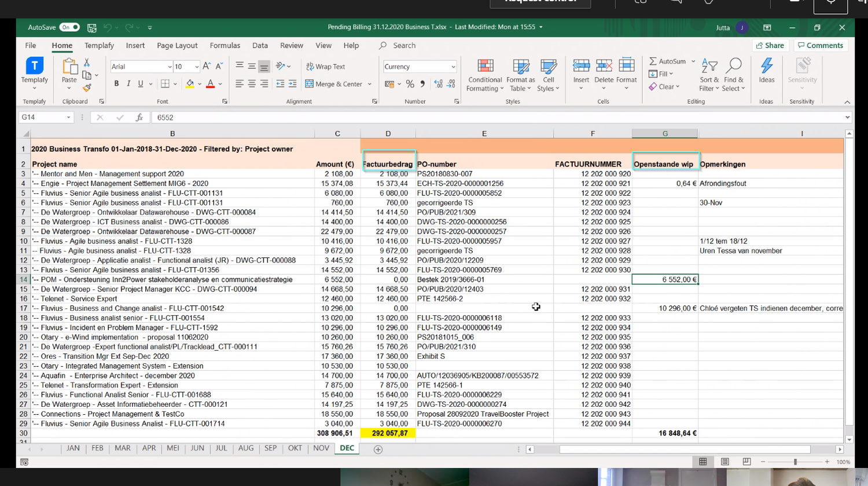Click the Paste clipboard icon
The height and width of the screenshot is (486, 868).
pos(69,66)
